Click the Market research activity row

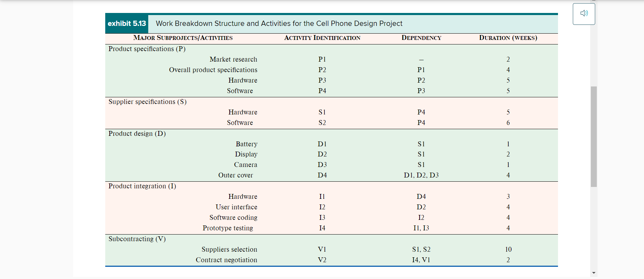pyautogui.click(x=233, y=59)
